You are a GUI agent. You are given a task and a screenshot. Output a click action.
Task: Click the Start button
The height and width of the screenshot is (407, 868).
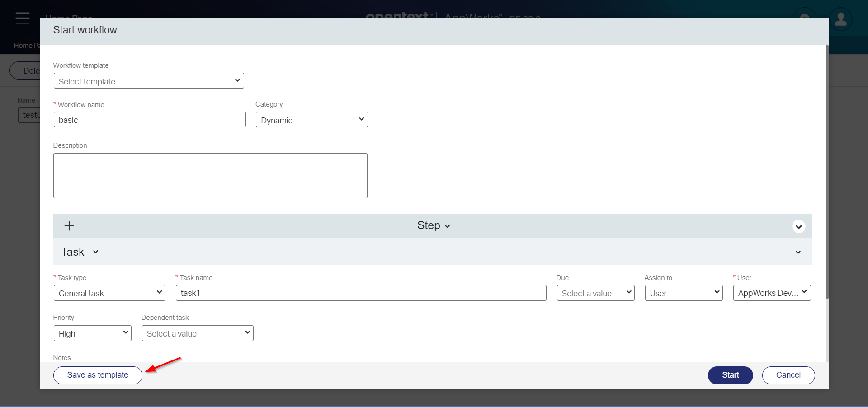[x=730, y=375]
